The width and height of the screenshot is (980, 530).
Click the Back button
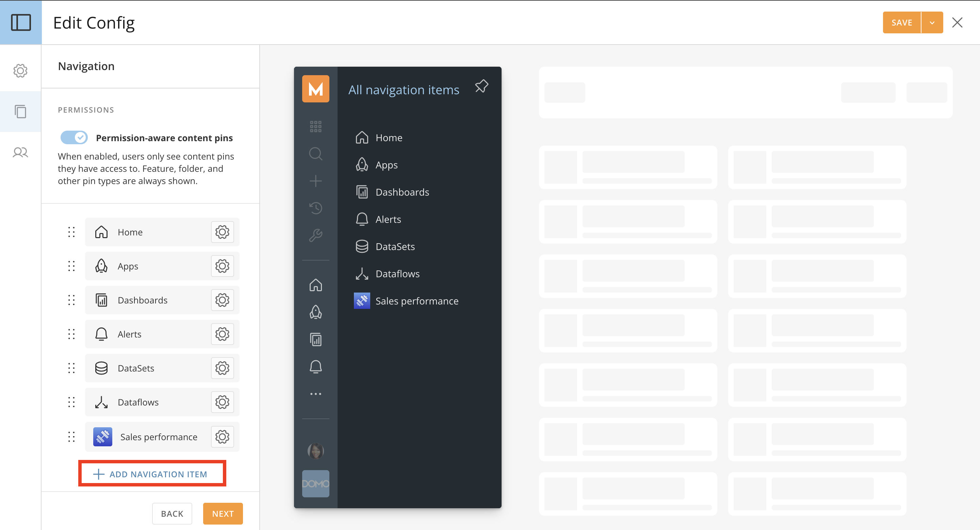172,514
